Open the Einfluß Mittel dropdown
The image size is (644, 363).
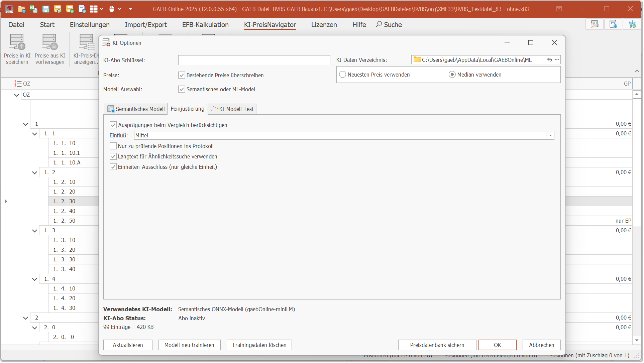click(x=550, y=135)
